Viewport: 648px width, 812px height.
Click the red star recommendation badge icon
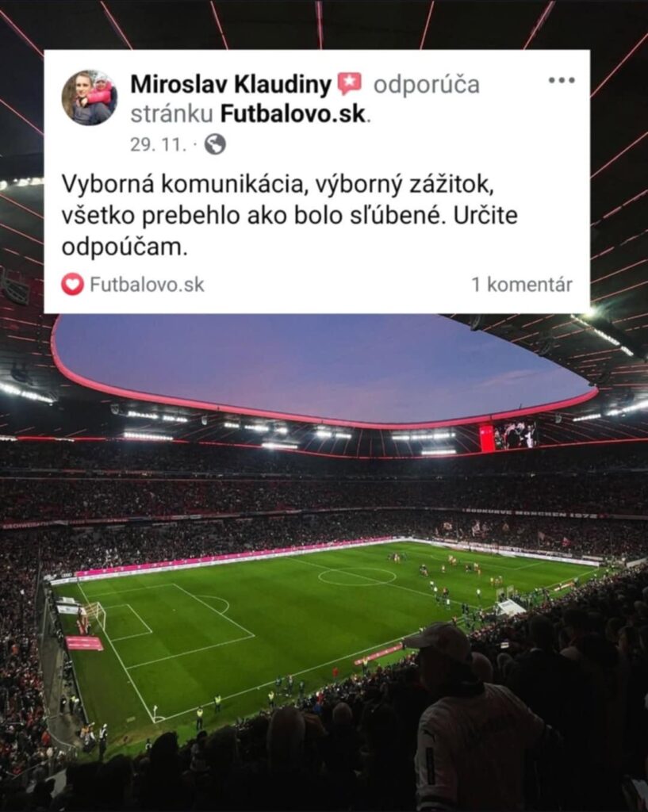pyautogui.click(x=350, y=84)
